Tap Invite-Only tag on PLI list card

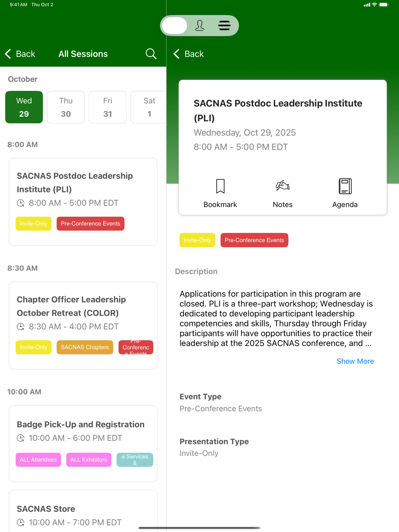[34, 223]
